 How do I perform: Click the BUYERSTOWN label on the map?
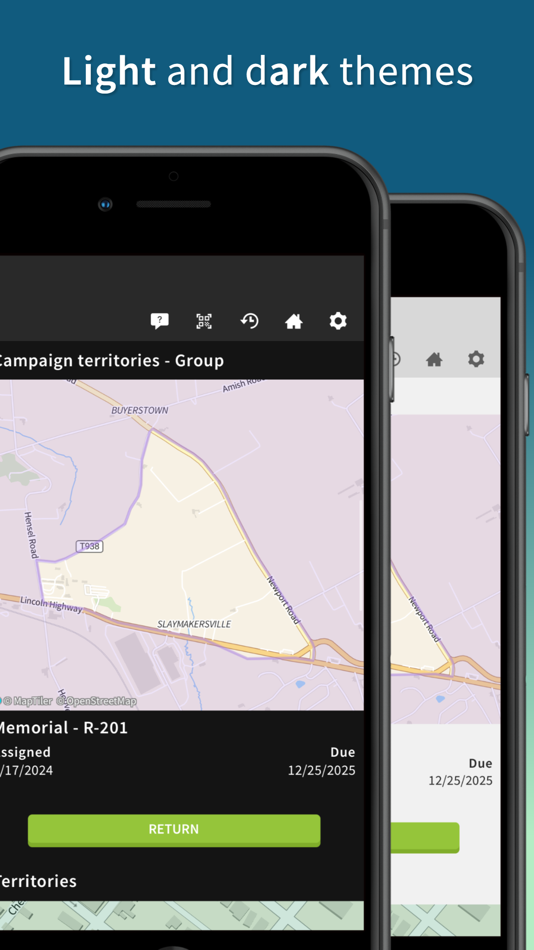(140, 410)
